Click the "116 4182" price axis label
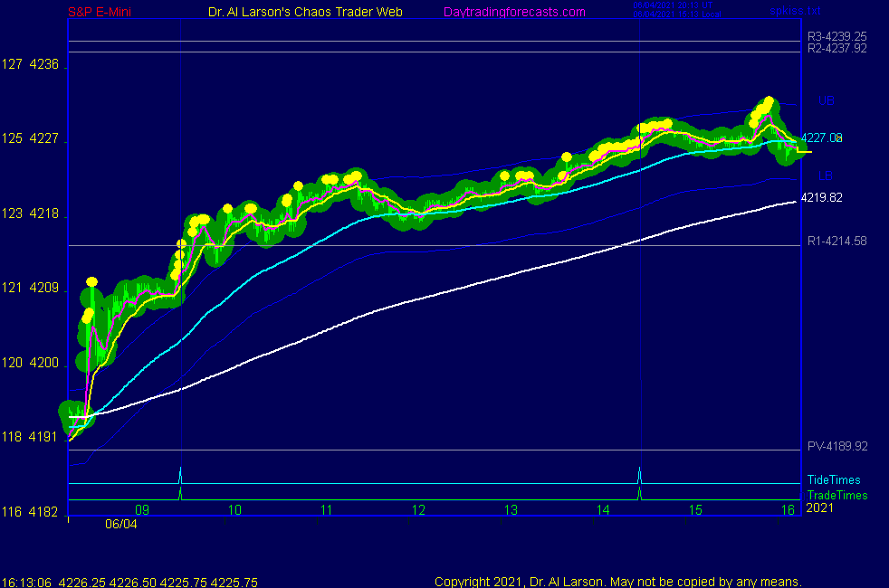The image size is (889, 588). (30, 512)
